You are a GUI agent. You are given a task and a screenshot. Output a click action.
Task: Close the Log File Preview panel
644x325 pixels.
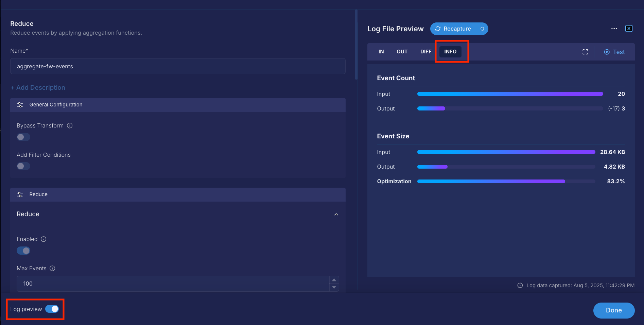(629, 29)
